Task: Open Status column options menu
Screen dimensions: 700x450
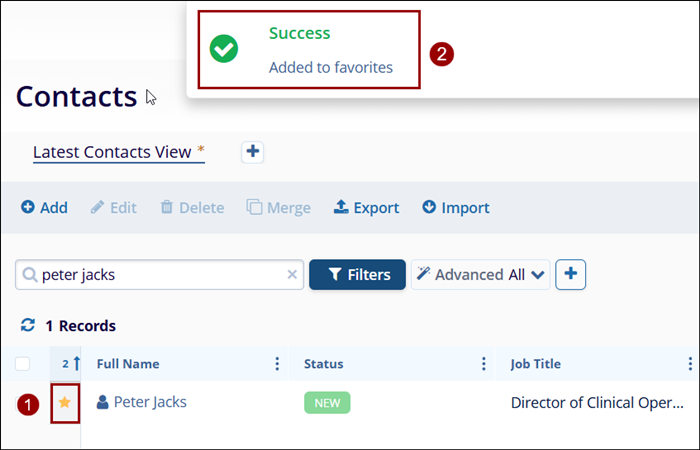Action: [484, 364]
